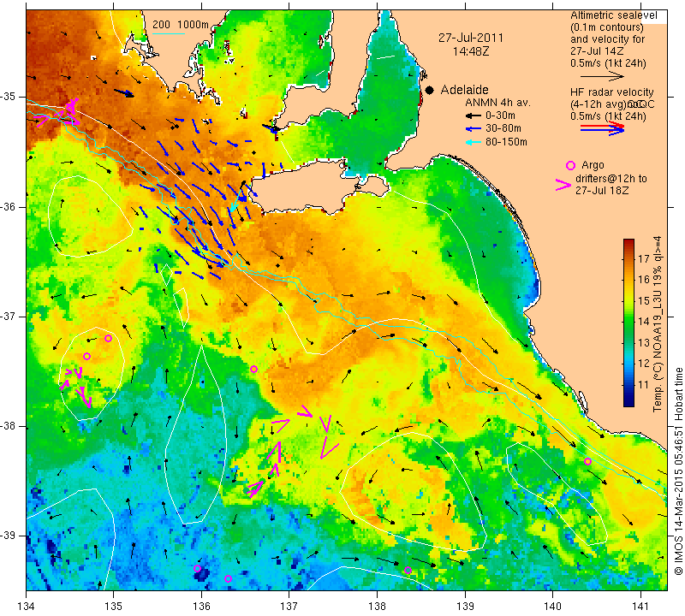This screenshot has height=616, width=685.
Task: Click the latitude axis label '-37'
Action: [9, 316]
